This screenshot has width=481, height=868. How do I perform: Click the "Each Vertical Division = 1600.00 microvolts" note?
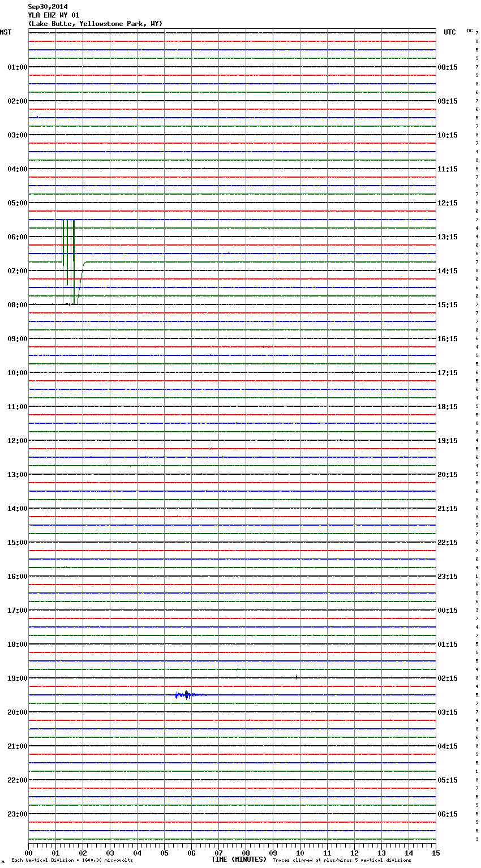72,861
